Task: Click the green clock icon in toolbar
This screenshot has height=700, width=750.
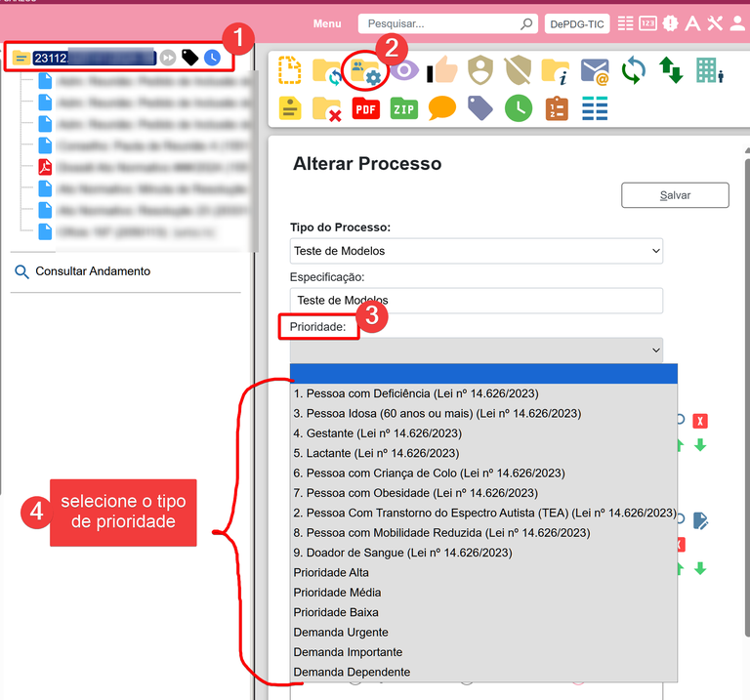Action: tap(519, 108)
